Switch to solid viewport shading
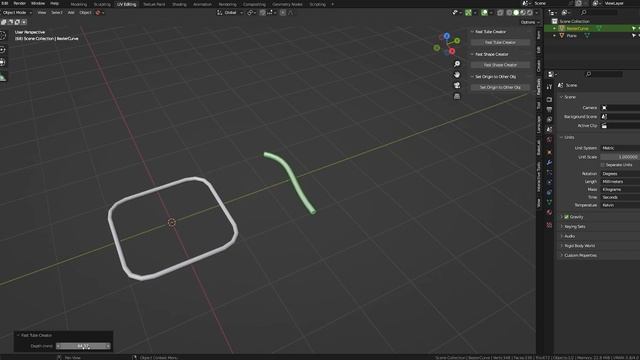 [516, 13]
